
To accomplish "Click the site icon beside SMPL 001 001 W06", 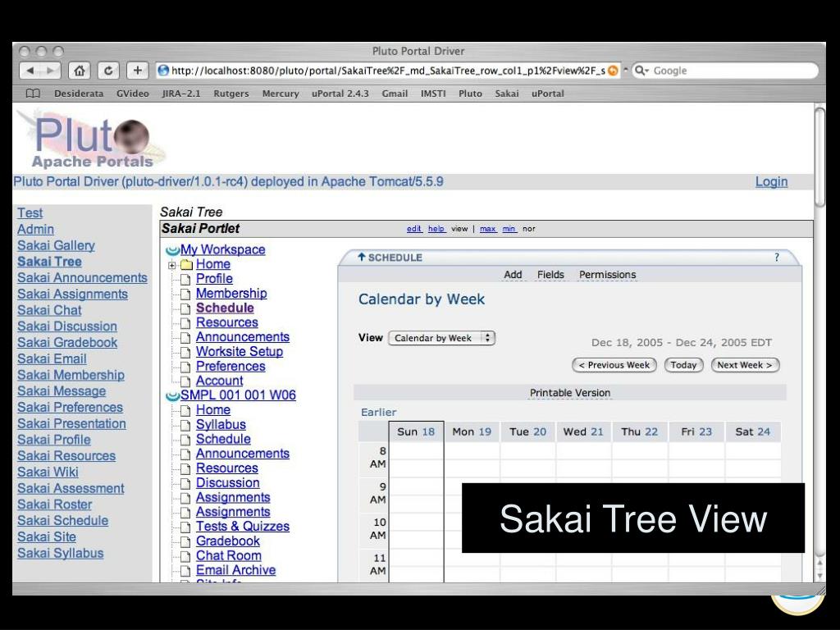I will [x=172, y=396].
